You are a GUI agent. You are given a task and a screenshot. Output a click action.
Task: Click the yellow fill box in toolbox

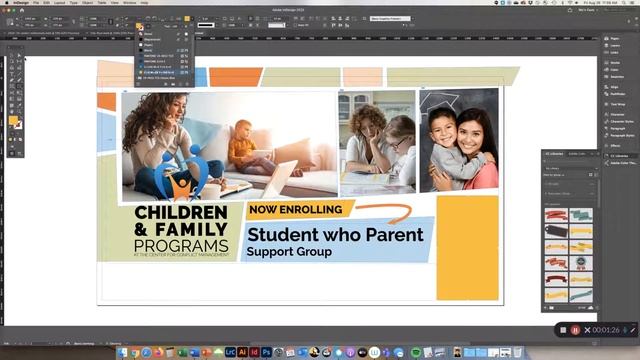click(x=13, y=120)
